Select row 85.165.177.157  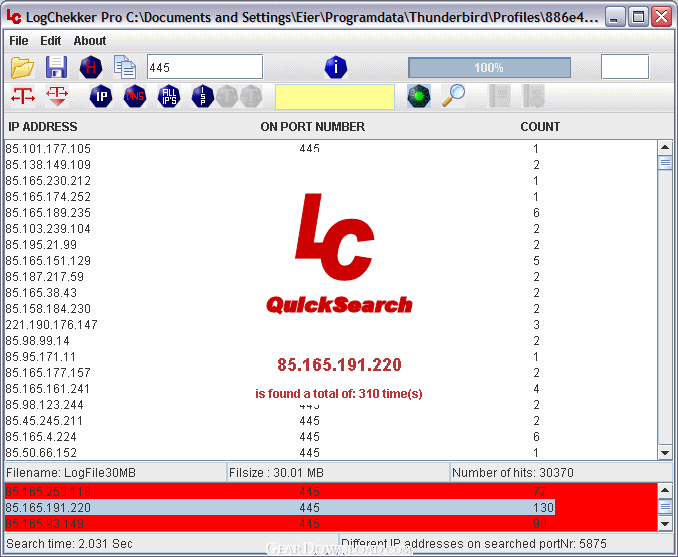(331, 373)
